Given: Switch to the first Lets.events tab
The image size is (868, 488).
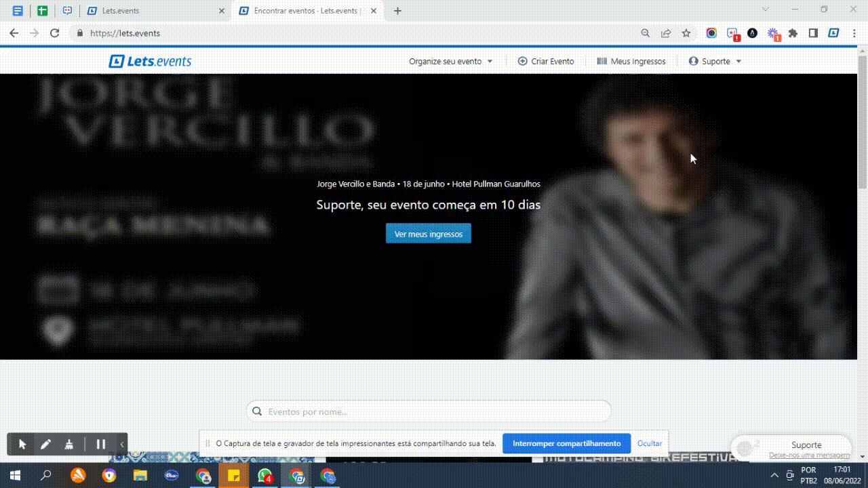Looking at the screenshot, I should coord(156,11).
